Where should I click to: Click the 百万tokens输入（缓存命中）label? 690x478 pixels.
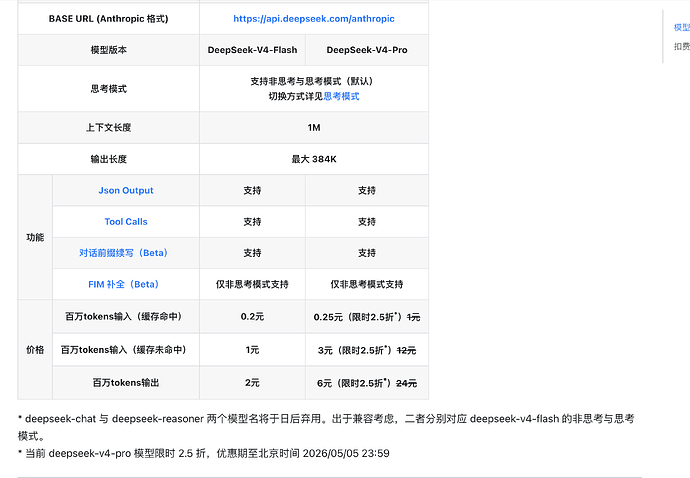click(126, 316)
